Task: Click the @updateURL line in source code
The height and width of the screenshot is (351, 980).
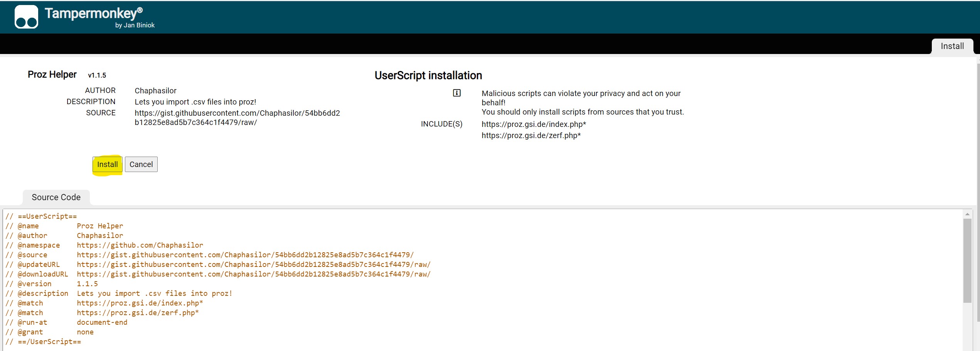Action: pos(218,265)
